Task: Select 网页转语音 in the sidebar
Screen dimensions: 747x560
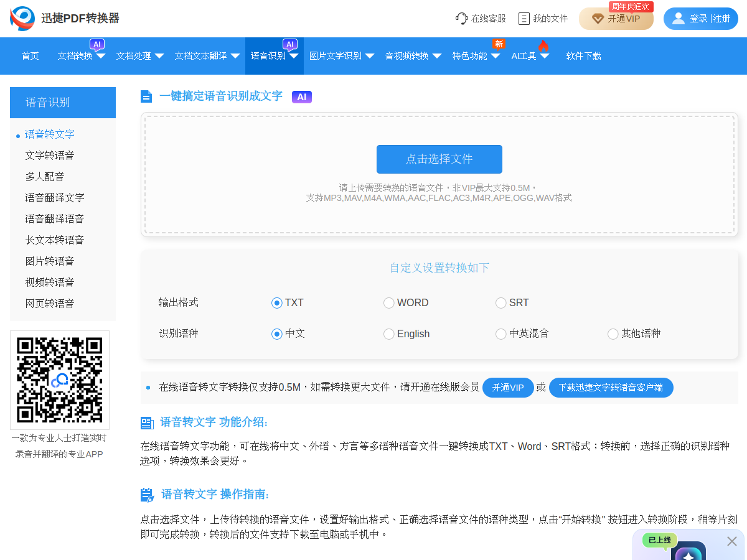Action: coord(50,304)
